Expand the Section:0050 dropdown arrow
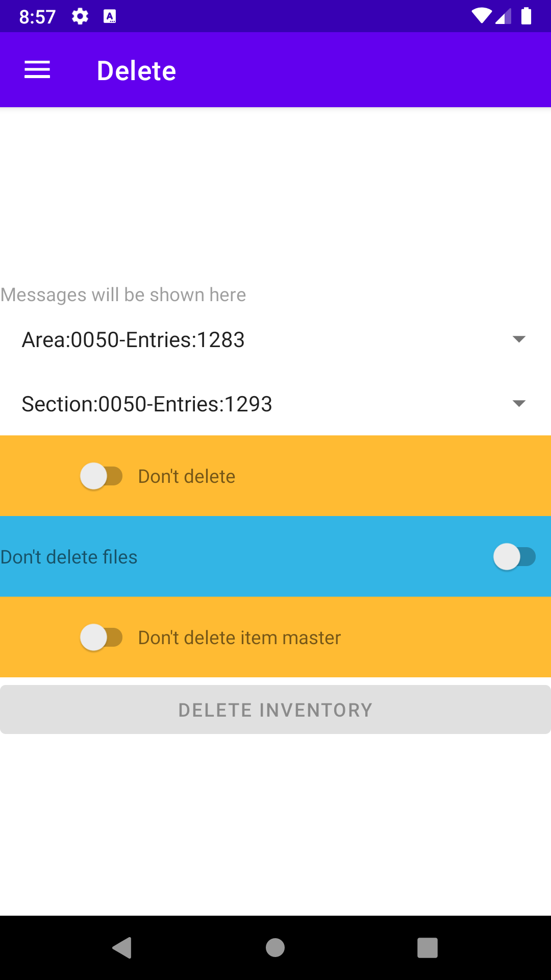This screenshot has height=980, width=551. [x=519, y=404]
